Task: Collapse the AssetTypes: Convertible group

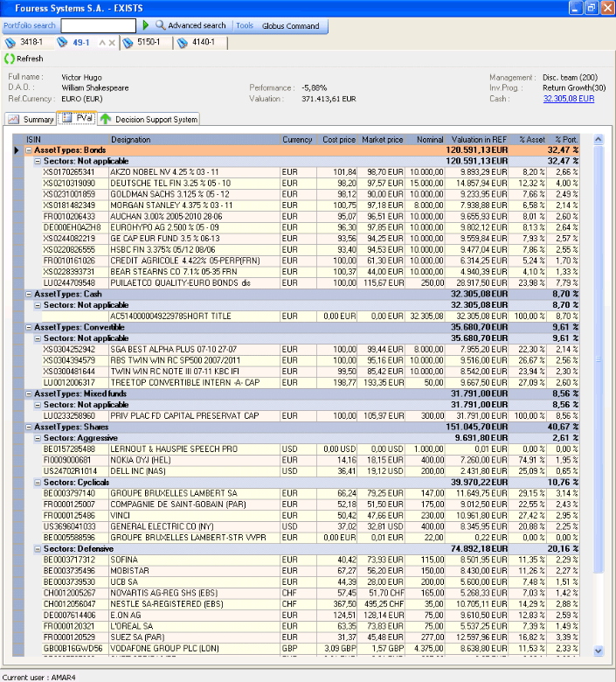Action: coord(29,328)
